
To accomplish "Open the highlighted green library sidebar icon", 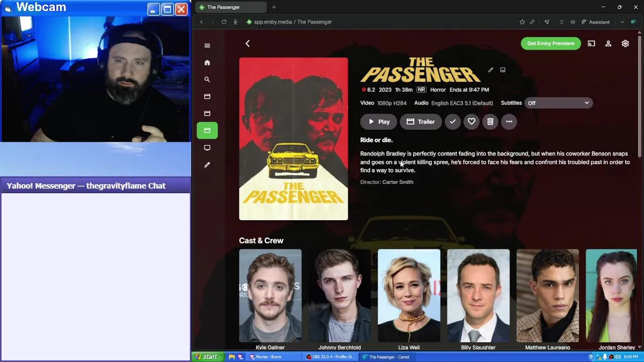I will [207, 130].
